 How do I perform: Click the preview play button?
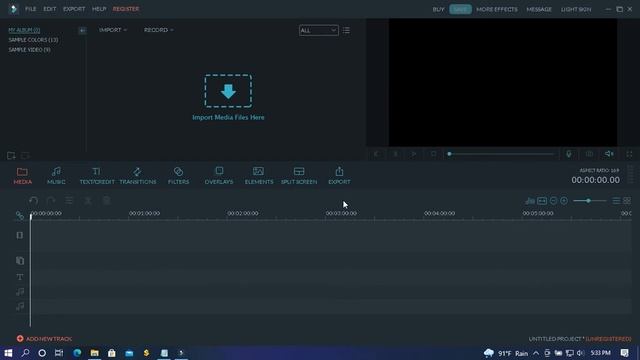[414, 154]
